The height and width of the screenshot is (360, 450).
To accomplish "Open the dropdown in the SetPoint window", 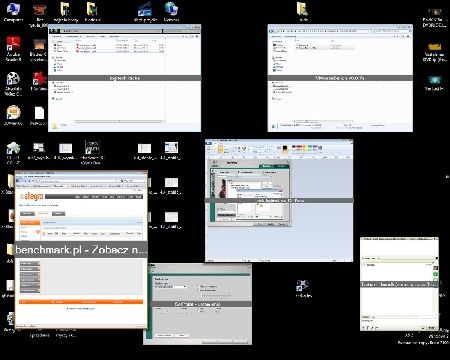I will (171, 287).
